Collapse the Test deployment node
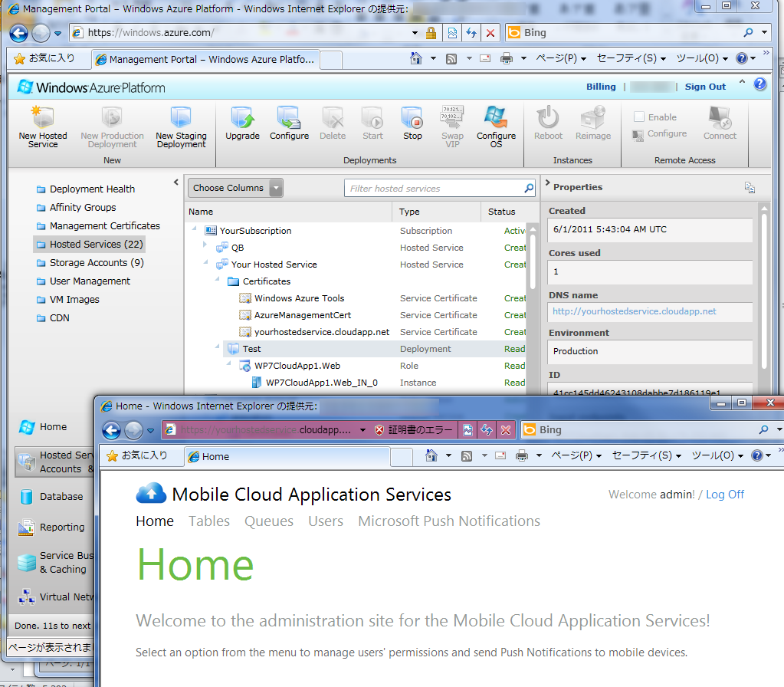784x687 pixels. pos(218,347)
